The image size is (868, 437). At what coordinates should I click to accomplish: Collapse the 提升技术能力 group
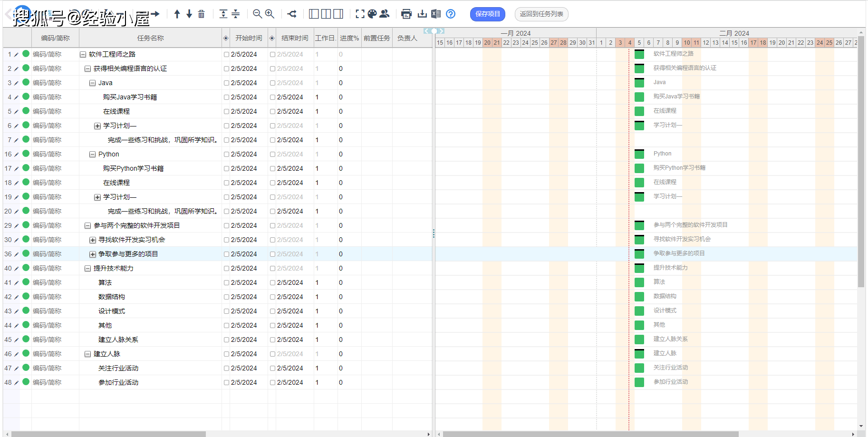(87, 269)
